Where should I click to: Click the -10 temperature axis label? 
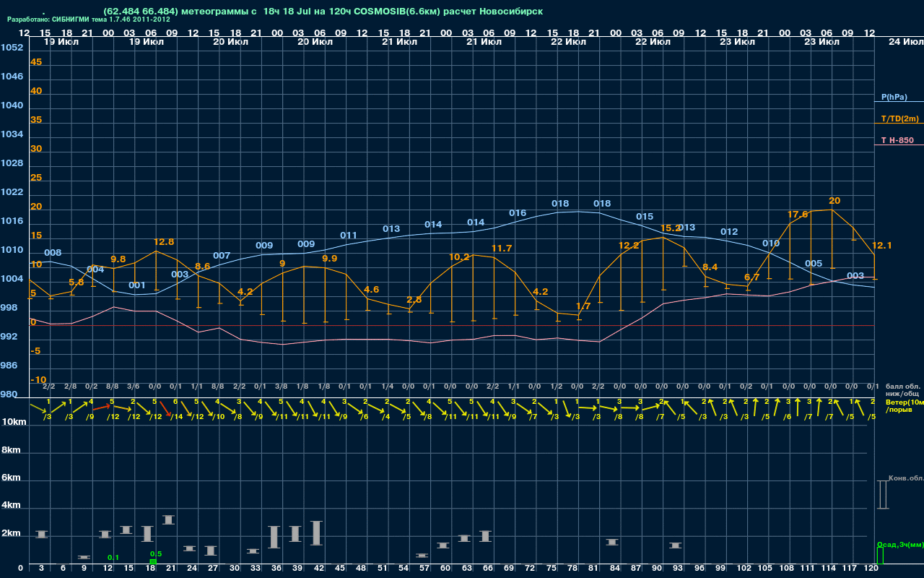[x=39, y=380]
